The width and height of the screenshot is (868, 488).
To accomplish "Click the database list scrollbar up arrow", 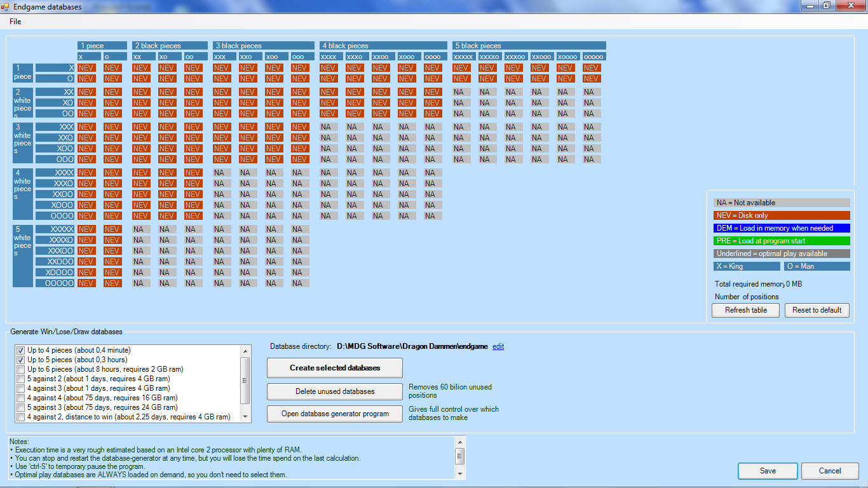I will pos(245,351).
